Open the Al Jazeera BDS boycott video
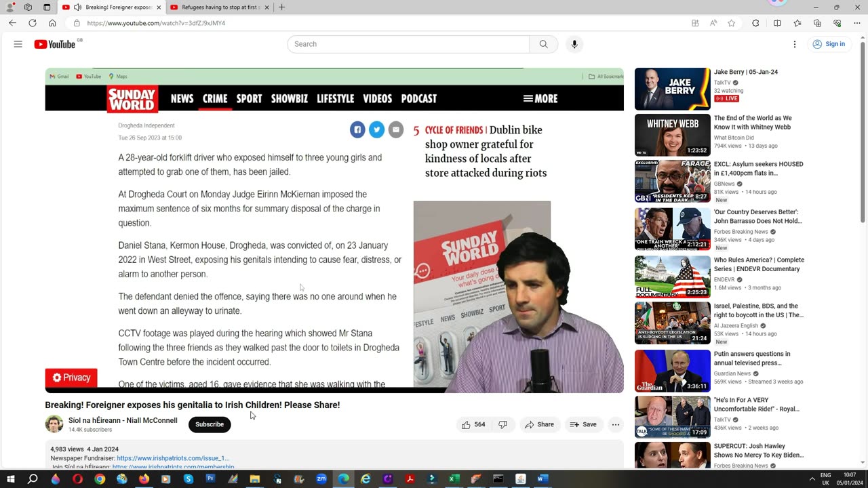The image size is (868, 488). 759,310
